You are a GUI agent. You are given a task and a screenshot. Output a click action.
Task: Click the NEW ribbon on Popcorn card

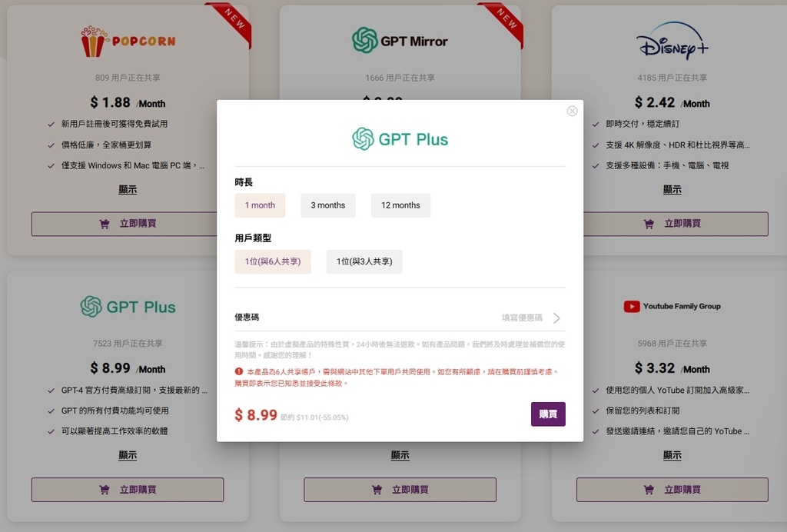(x=233, y=20)
